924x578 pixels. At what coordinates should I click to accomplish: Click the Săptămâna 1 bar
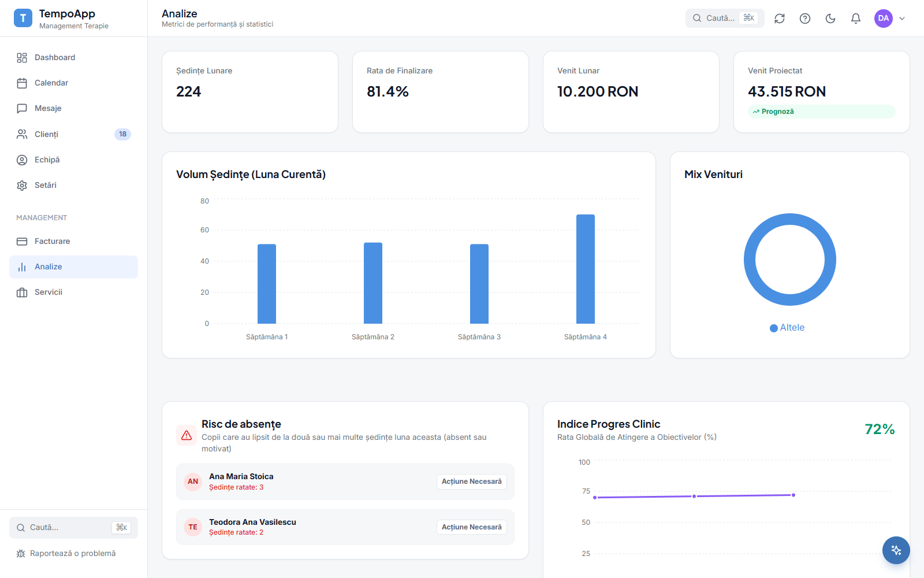[x=267, y=284]
